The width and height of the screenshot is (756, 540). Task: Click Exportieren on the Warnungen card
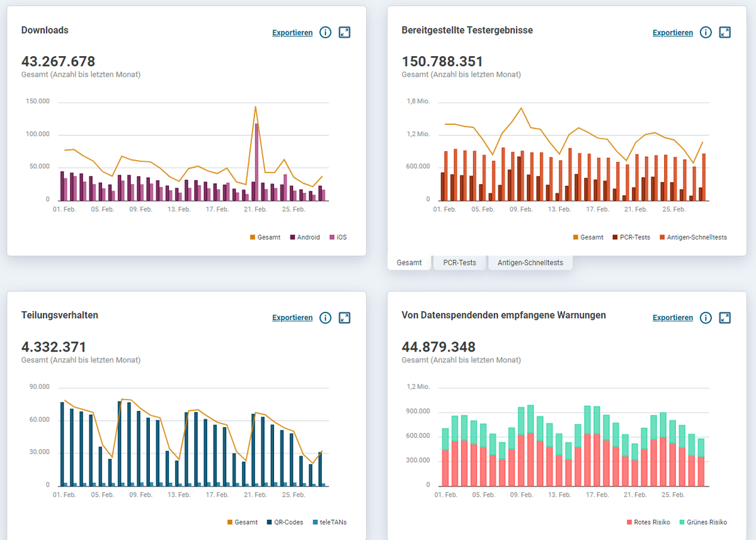(672, 318)
